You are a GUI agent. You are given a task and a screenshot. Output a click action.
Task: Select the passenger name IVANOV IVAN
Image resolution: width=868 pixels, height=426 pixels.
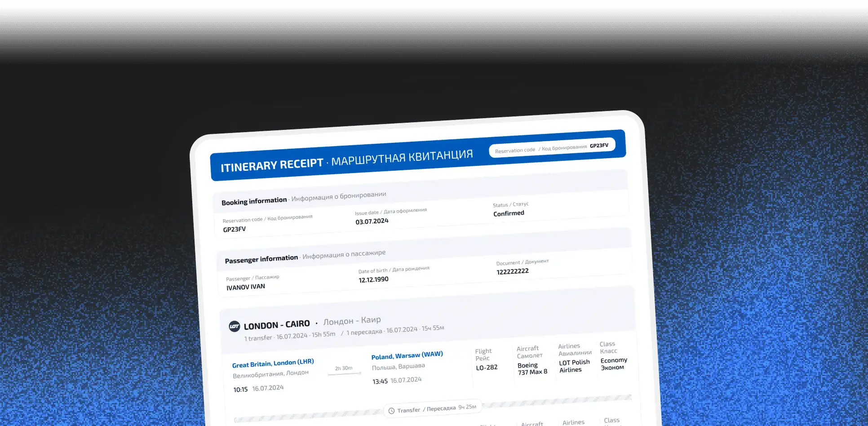(246, 287)
